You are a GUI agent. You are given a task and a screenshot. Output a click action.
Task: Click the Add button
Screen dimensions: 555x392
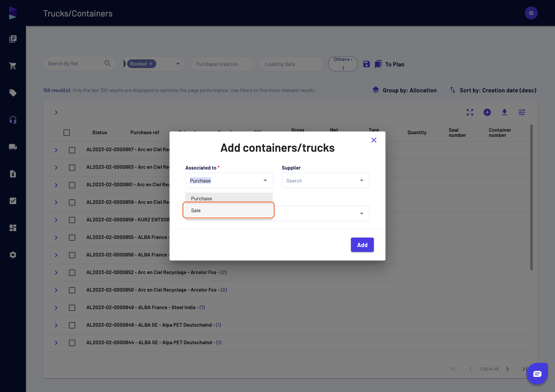pos(362,245)
